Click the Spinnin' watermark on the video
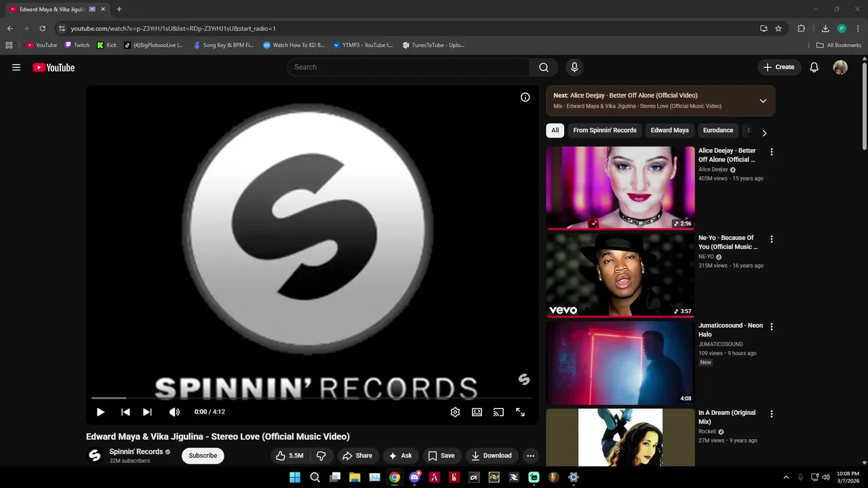The image size is (868, 488). (x=524, y=380)
